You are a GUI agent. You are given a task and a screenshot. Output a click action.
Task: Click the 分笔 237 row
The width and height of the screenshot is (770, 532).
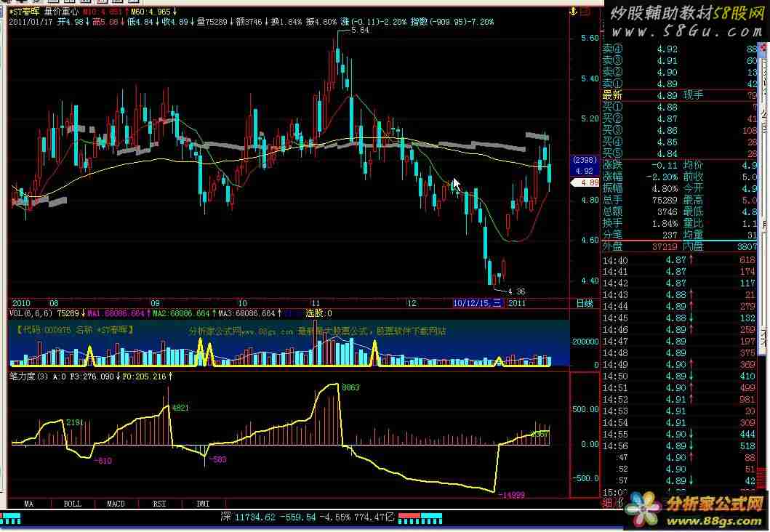641,235
